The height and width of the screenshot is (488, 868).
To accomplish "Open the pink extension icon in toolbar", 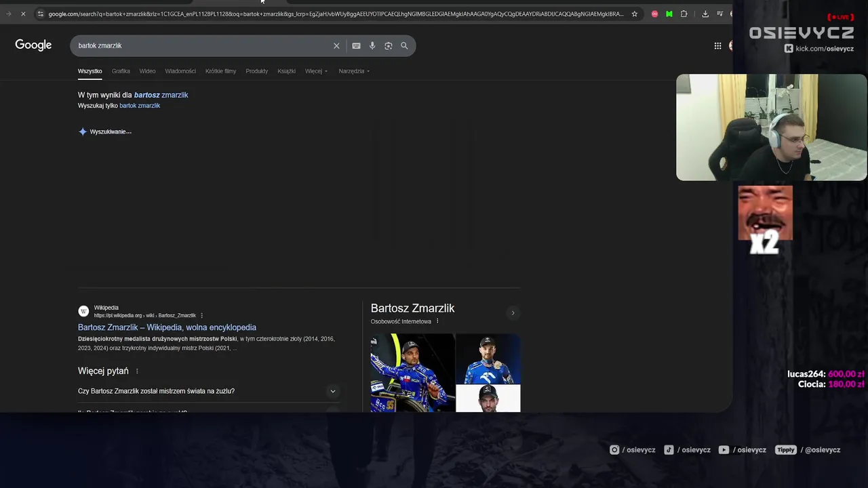I will 654,14.
